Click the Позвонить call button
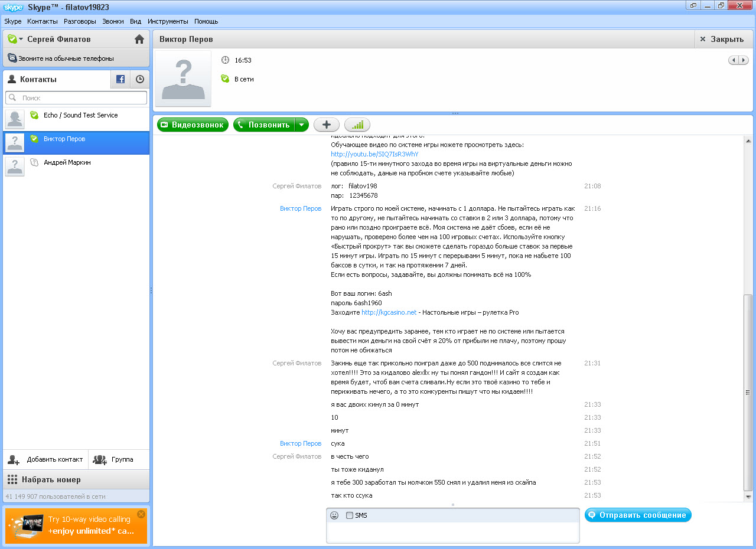 264,125
